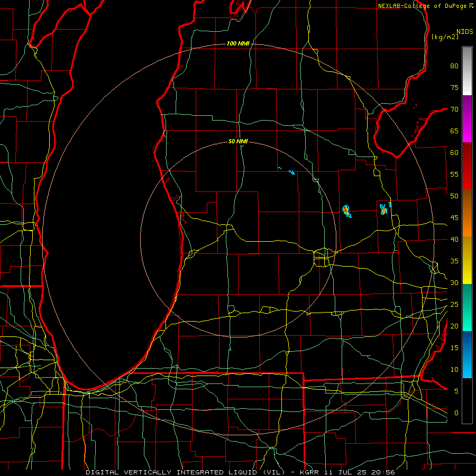Click the 75 value on the color scale

454,87
